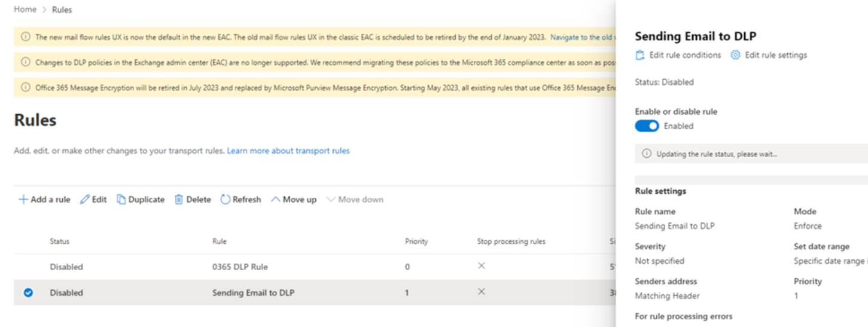Image resolution: width=868 pixels, height=327 pixels.
Task: Click the Delete trash can icon
Action: tap(178, 200)
